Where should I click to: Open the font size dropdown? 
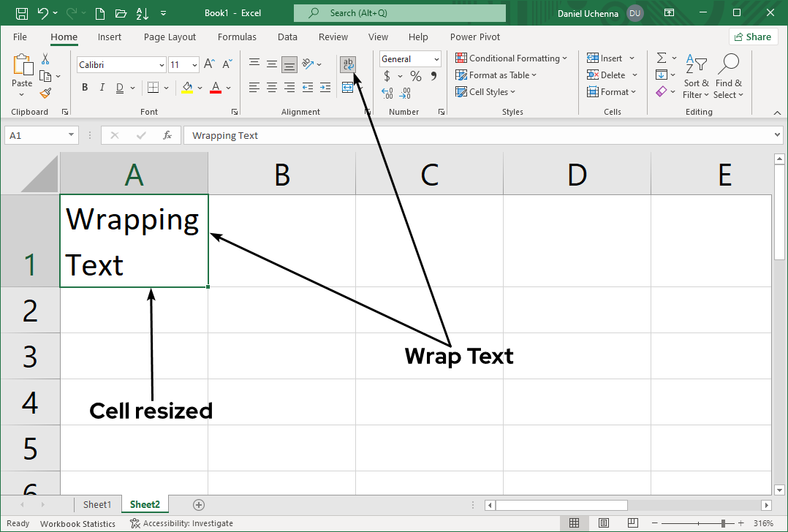coord(195,65)
